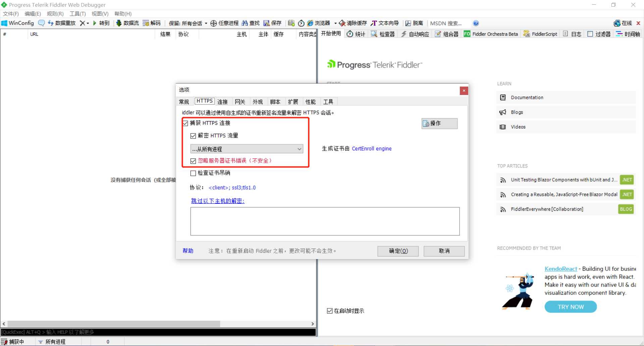The width and height of the screenshot is (644, 346).
Task: Click the X remove sessions icon
Action: tap(82, 23)
